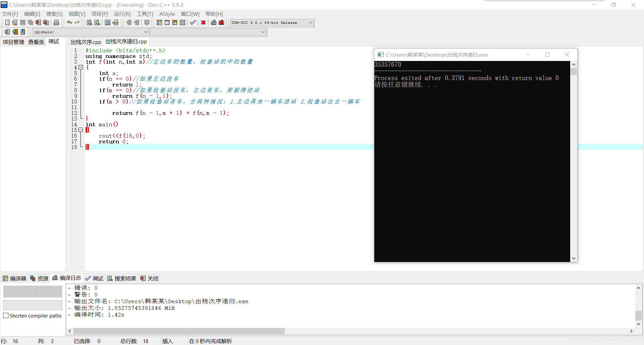The height and width of the screenshot is (345, 644).
Task: Open the 窗口[W] menu
Action: [190, 14]
